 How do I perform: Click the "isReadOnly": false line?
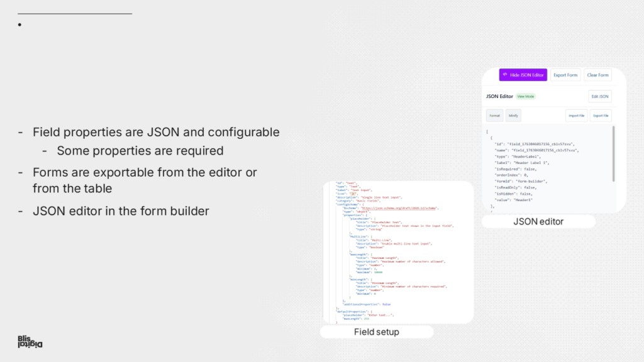(x=516, y=187)
